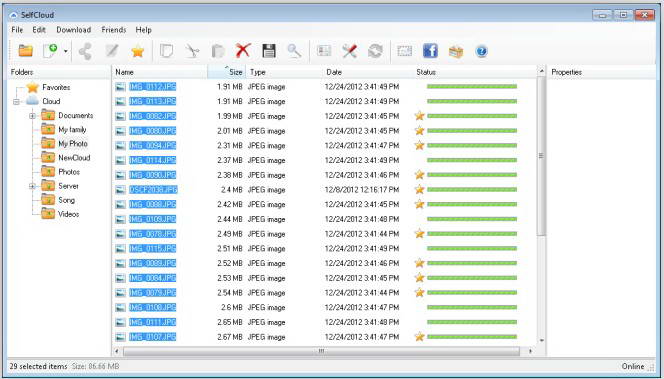Click the star on the 2.4 MB row
The height and width of the screenshot is (379, 664).
[419, 189]
